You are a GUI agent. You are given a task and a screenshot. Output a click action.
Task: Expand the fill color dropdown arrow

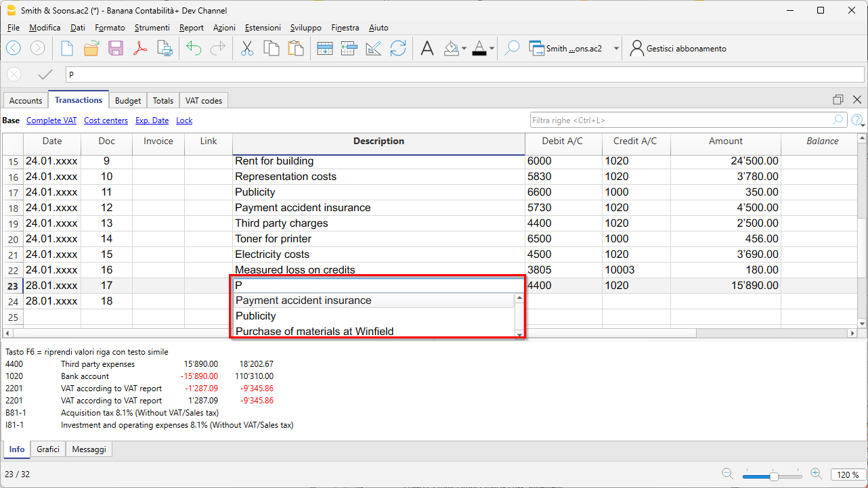click(x=464, y=49)
